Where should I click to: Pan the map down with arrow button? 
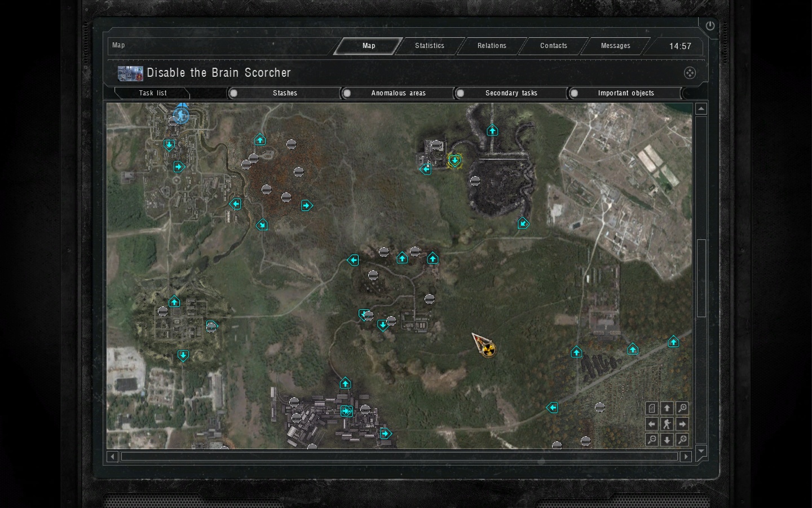pos(667,440)
